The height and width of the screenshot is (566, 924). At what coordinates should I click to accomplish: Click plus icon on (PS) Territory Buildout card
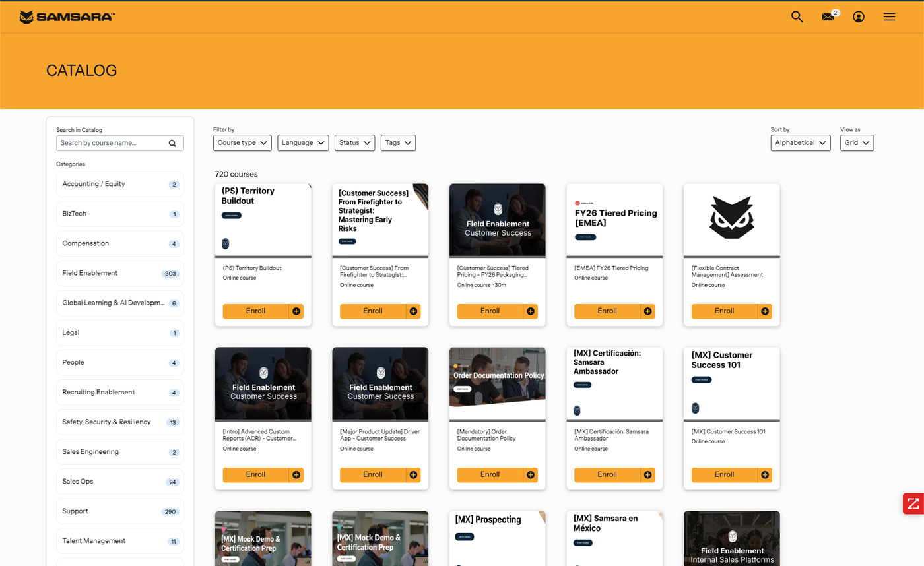point(296,311)
